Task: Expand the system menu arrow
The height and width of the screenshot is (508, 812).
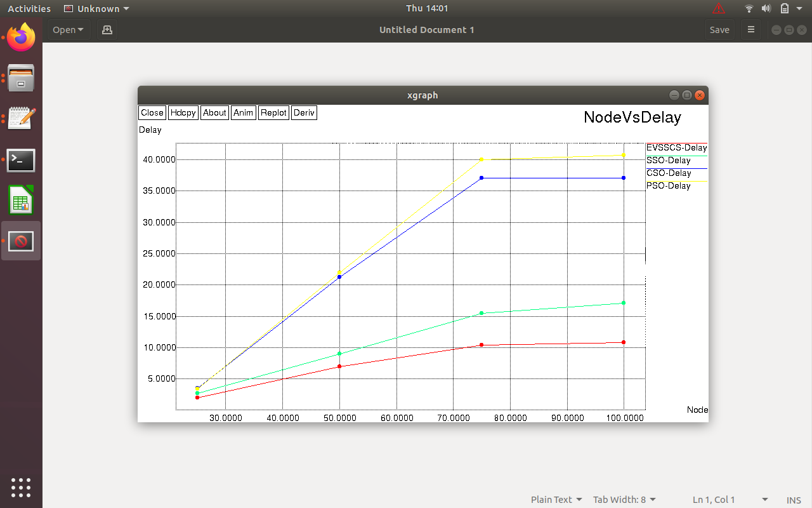Action: 801,9
